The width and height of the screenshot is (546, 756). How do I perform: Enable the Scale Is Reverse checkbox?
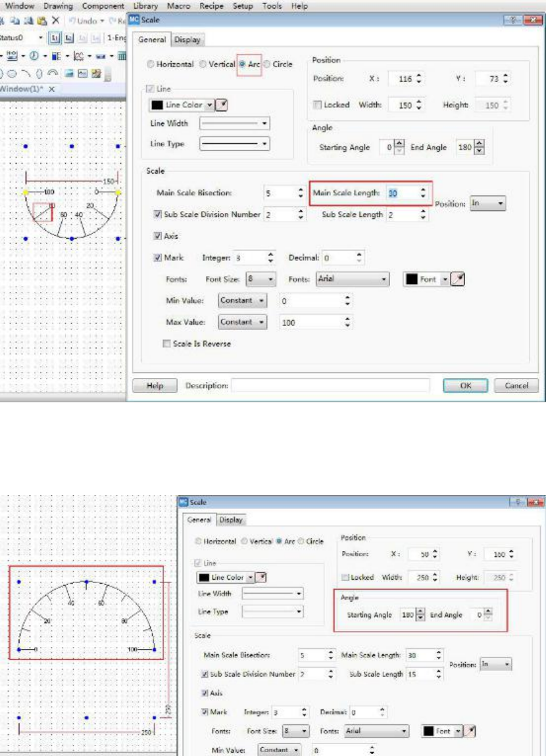click(166, 344)
